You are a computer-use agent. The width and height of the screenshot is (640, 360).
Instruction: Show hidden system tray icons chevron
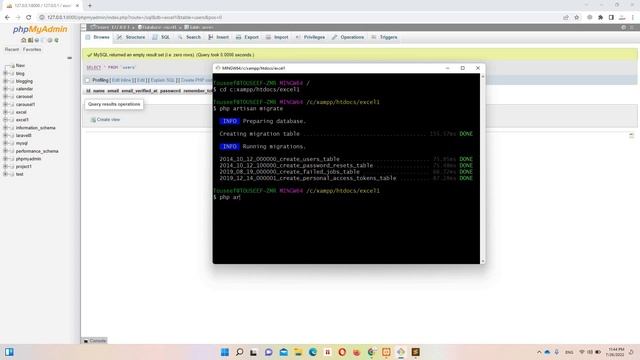(539, 352)
